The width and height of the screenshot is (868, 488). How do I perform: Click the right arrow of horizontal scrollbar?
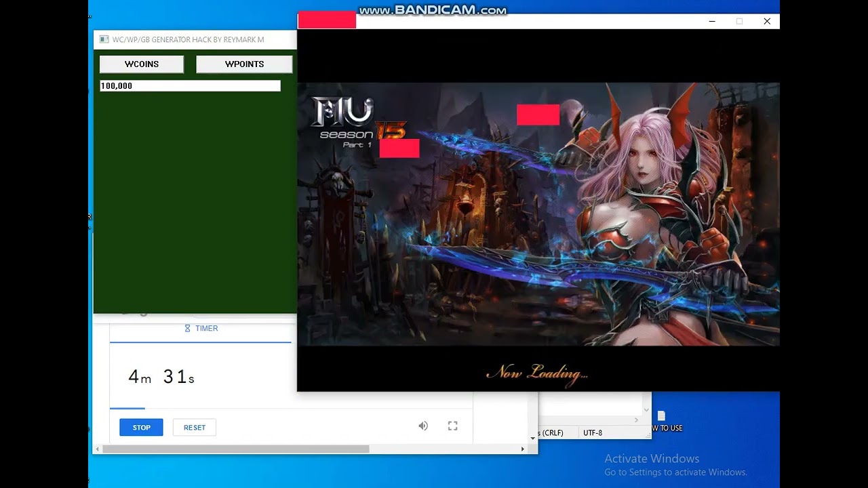pyautogui.click(x=522, y=449)
